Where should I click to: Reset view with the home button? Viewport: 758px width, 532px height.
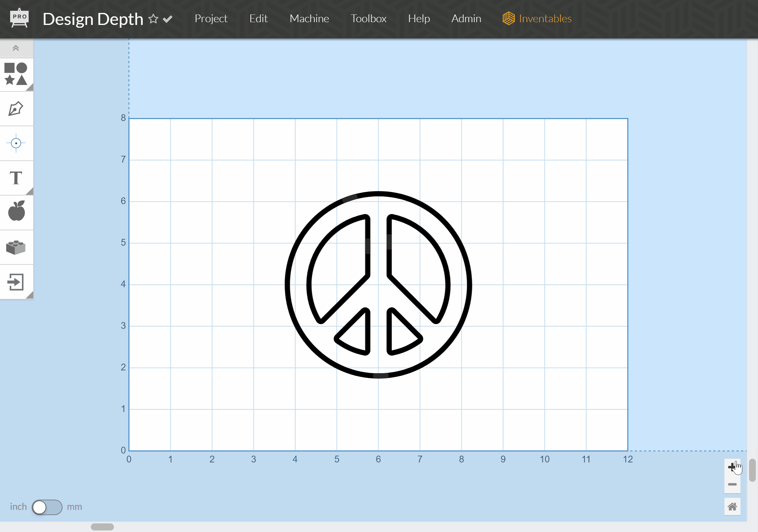[x=732, y=506]
